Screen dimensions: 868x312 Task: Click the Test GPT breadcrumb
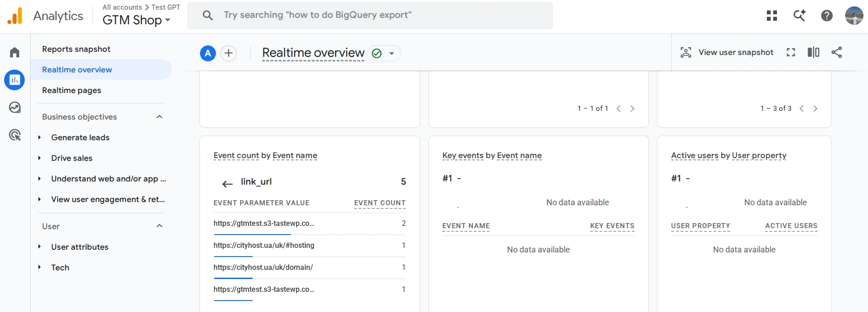(166, 7)
